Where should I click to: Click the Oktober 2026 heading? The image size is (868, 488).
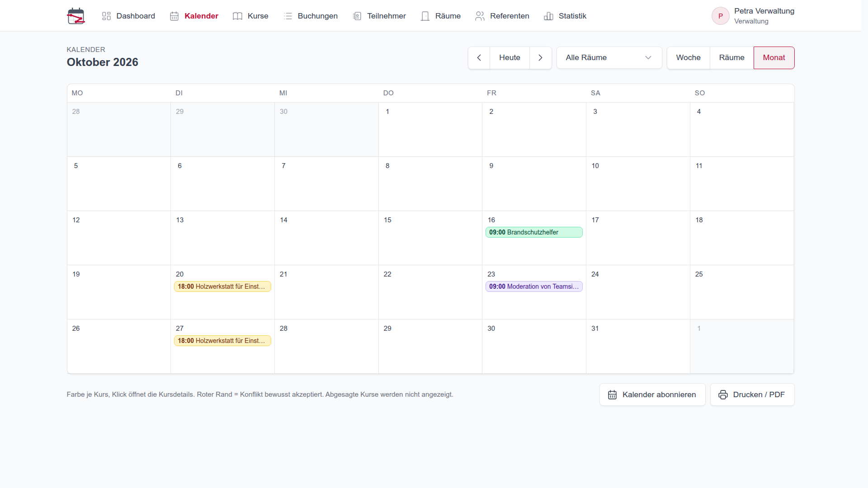(103, 62)
